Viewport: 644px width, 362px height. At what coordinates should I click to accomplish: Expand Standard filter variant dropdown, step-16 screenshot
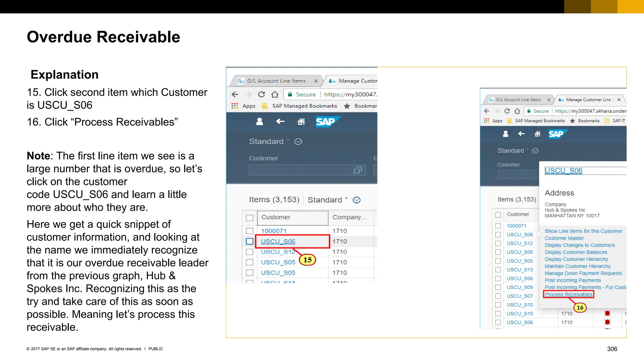pos(535,151)
